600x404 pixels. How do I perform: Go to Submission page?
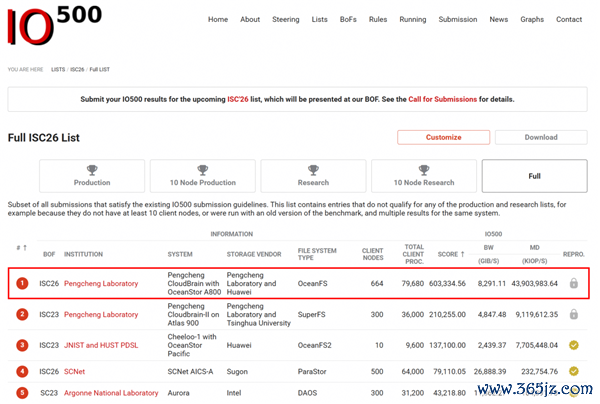pos(458,19)
